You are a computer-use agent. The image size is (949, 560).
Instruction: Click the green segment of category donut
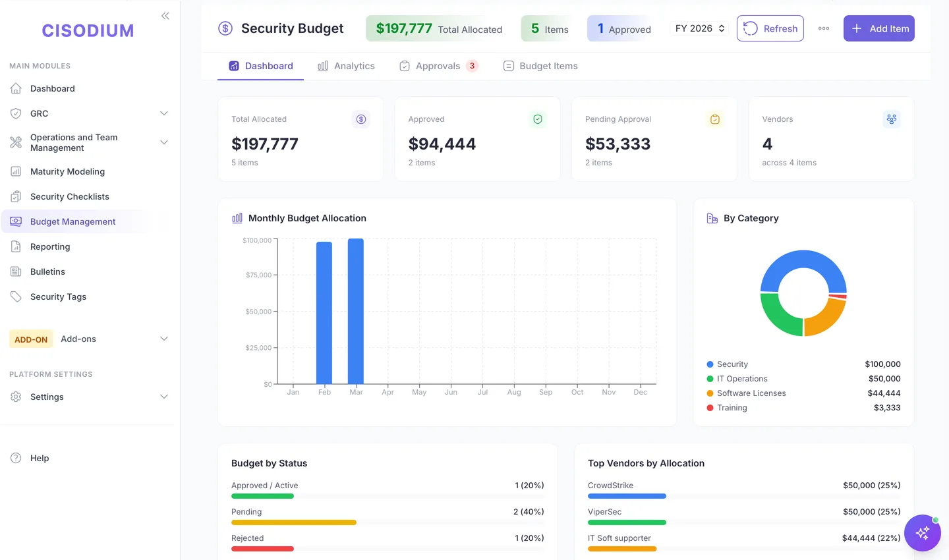click(778, 318)
